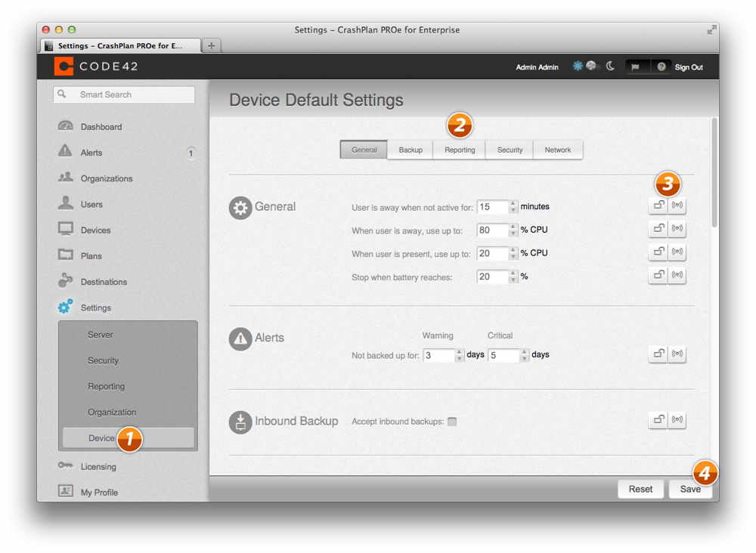Click the crescent moon icon in the header
The image size is (756, 553).
click(610, 66)
